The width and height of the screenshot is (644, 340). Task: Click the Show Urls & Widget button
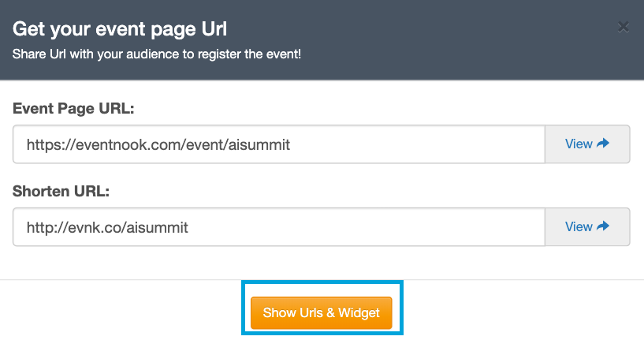(321, 313)
